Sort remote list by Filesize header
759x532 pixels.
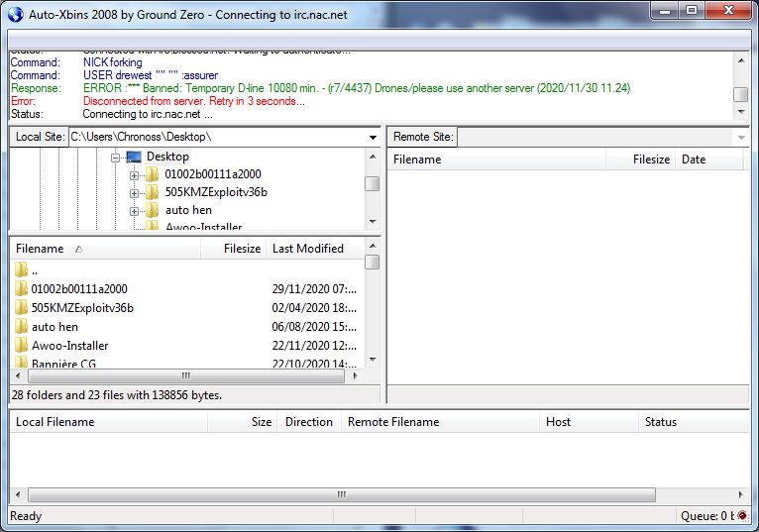[640, 160]
